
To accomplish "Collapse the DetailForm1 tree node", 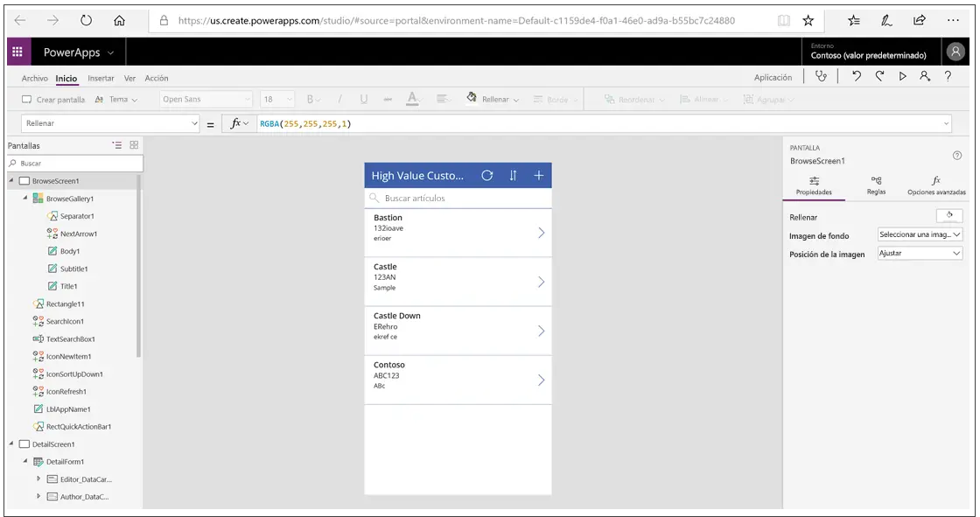I will click(x=25, y=461).
